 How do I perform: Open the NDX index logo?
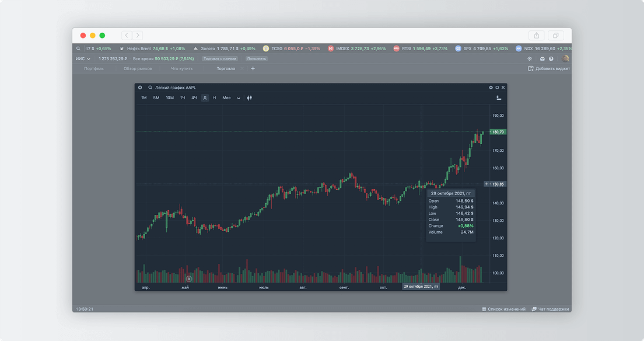pos(519,48)
